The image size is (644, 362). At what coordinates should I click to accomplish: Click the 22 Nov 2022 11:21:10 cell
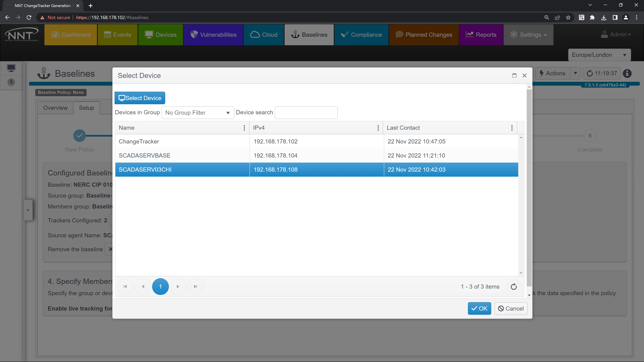point(451,155)
